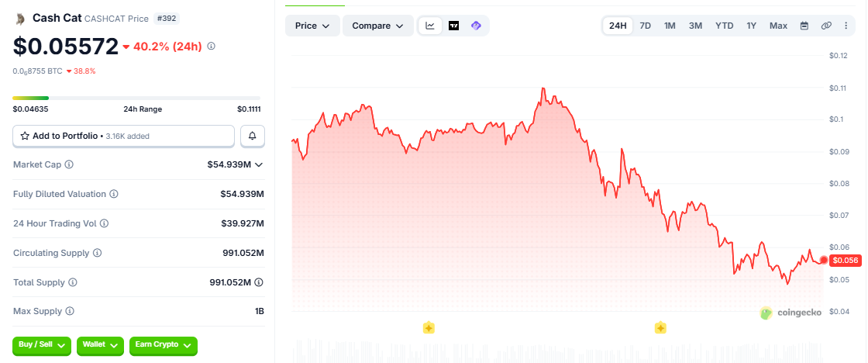Click the red current price dot on chart
This screenshot has height=363, width=868.
(x=824, y=261)
